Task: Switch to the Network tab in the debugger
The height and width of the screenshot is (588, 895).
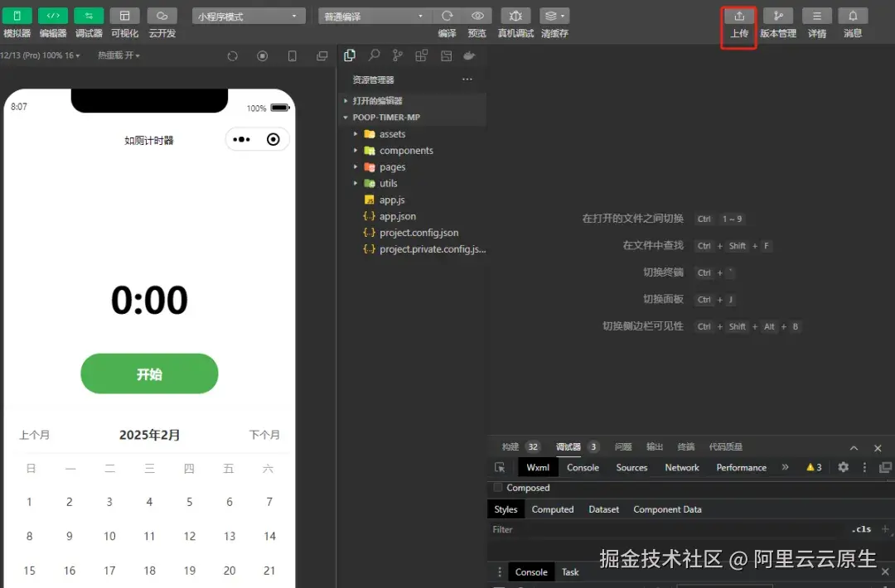Action: pos(680,467)
